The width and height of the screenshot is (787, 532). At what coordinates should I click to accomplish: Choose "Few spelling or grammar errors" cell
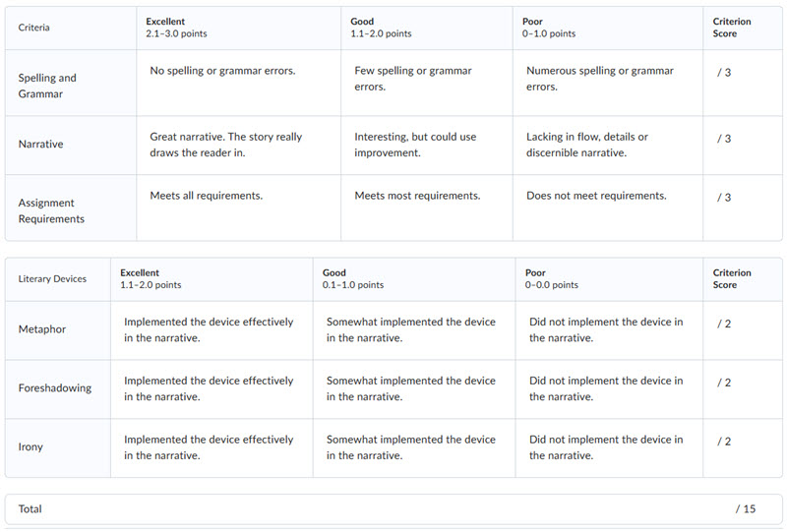click(426, 83)
